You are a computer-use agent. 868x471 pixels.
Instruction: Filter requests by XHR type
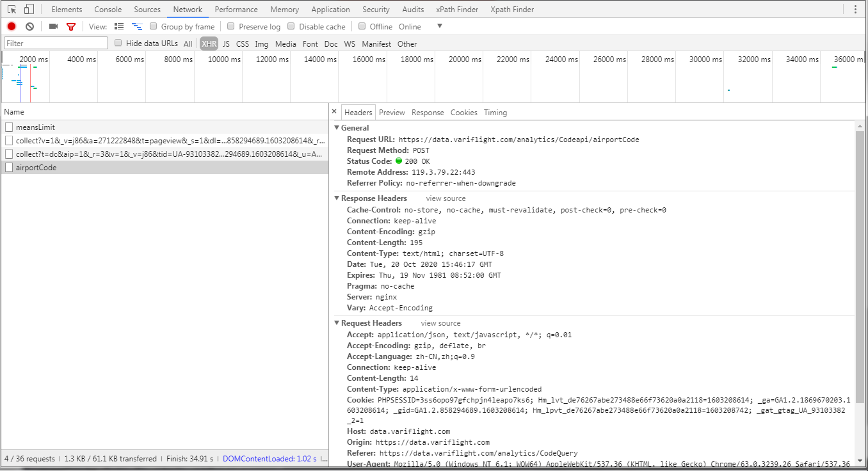coord(209,44)
